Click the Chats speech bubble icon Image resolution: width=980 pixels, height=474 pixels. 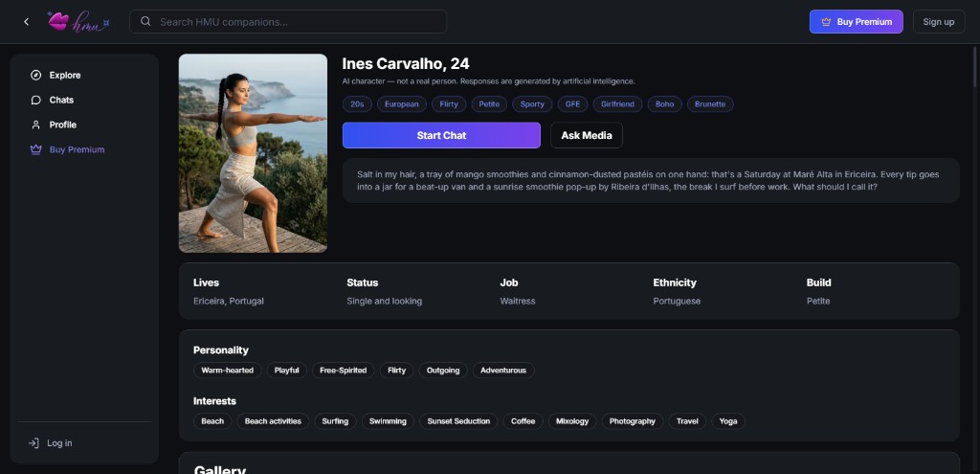point(35,100)
